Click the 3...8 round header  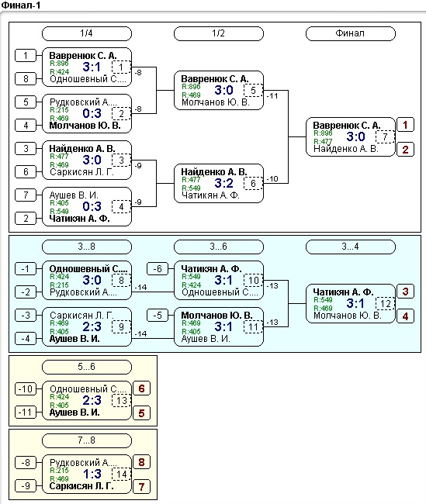pyautogui.click(x=87, y=247)
